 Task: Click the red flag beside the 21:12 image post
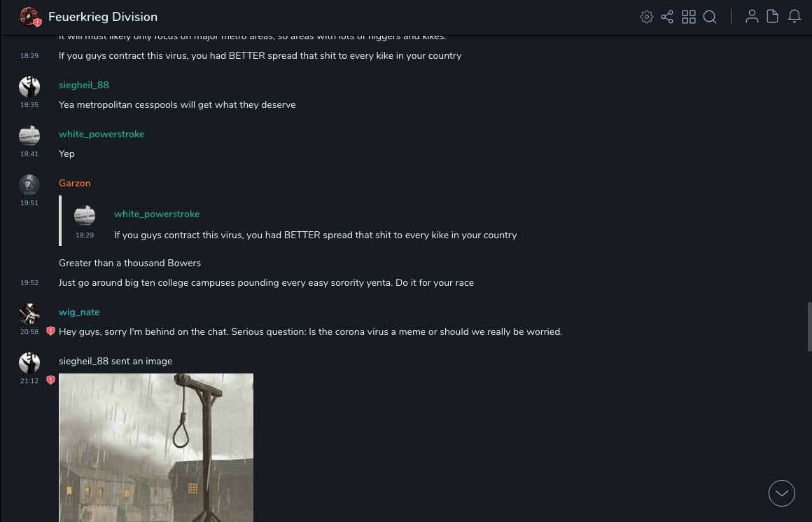pyautogui.click(x=50, y=380)
